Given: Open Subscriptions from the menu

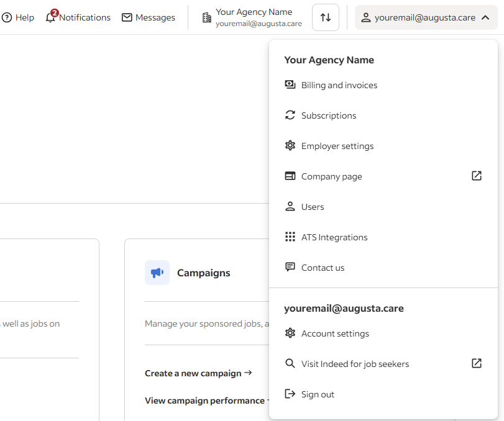Looking at the screenshot, I should tap(329, 115).
